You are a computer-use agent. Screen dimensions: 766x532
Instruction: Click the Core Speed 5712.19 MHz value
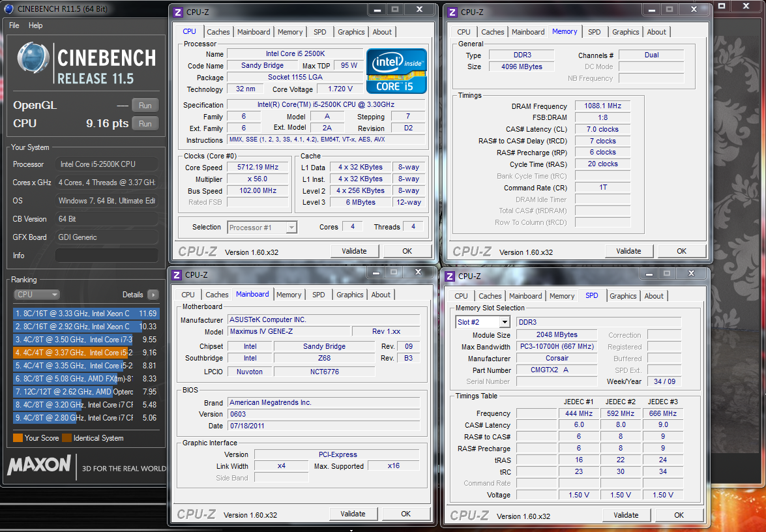(258, 167)
